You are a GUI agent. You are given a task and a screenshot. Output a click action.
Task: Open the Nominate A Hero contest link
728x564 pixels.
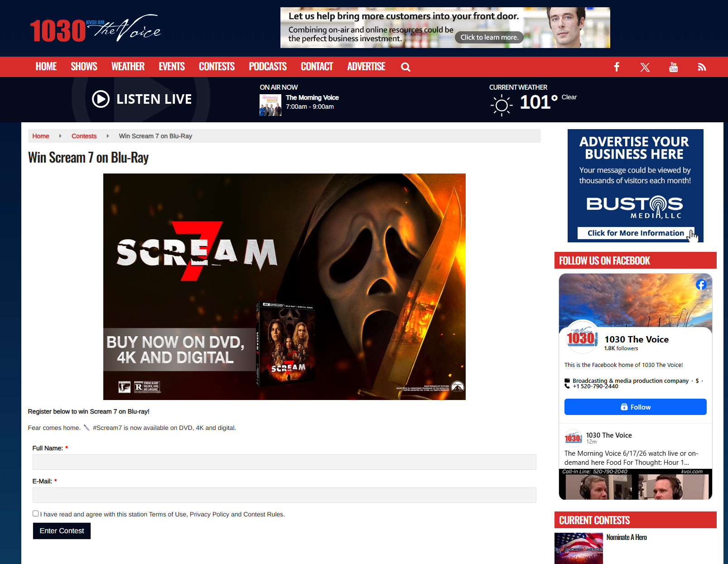627,537
